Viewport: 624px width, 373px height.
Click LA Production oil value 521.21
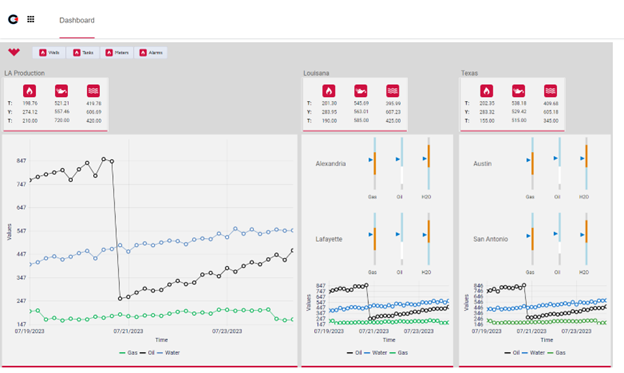coord(62,103)
